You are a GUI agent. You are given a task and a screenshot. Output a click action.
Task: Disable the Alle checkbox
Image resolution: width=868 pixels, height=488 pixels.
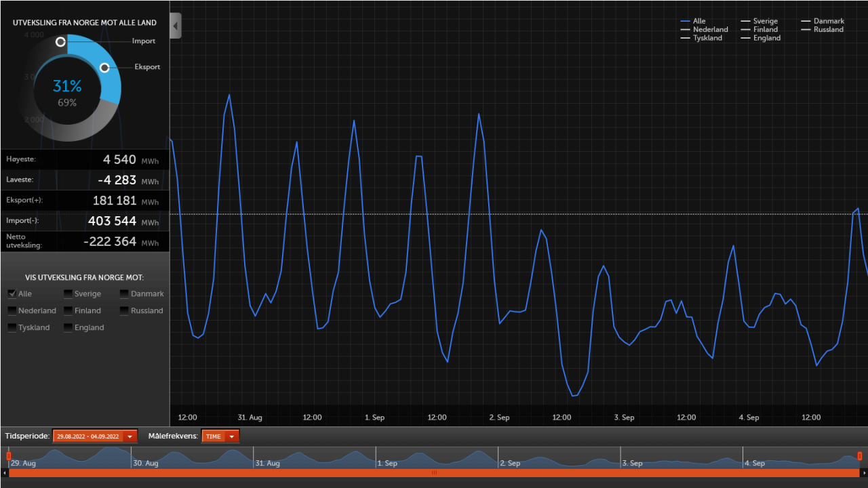(11, 293)
